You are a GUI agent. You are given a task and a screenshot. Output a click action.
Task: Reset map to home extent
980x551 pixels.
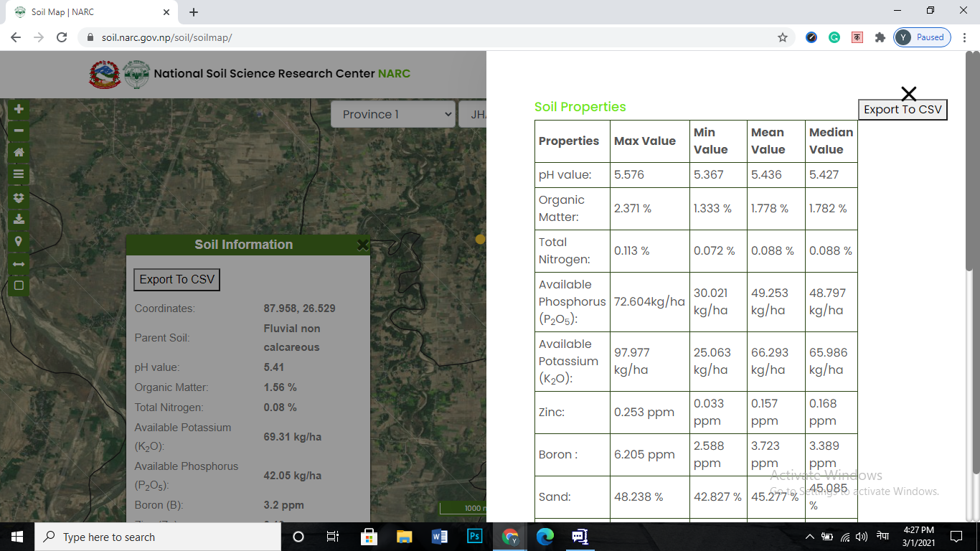[19, 152]
